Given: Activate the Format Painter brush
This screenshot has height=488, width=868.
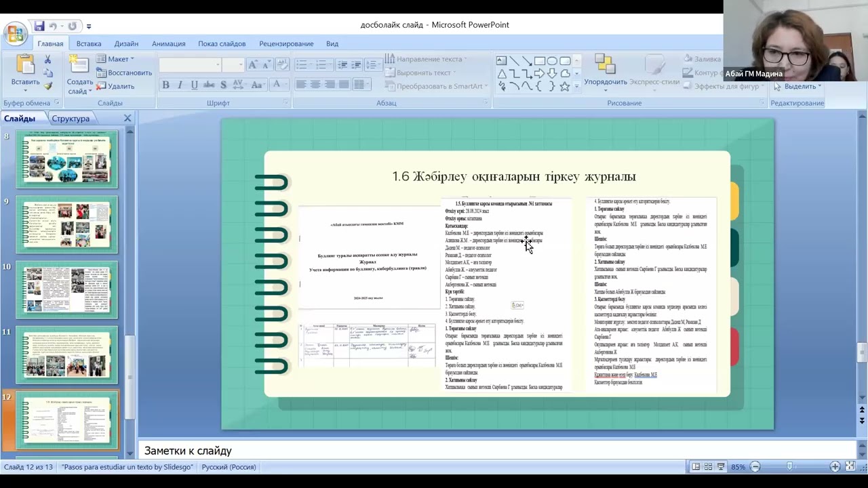Looking at the screenshot, I should point(47,86).
